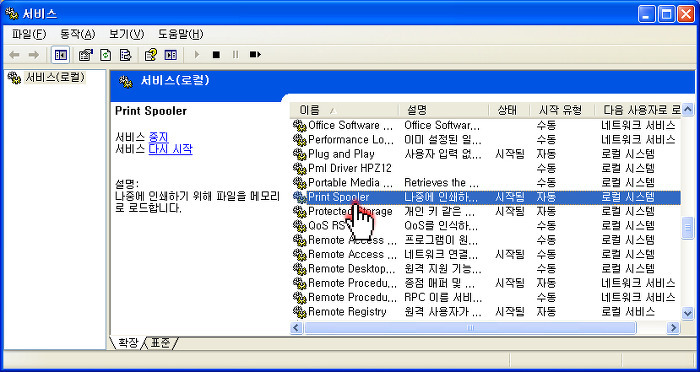Click the 다시 시작 restart link
Viewport: 700px width, 372px height.
tap(170, 149)
